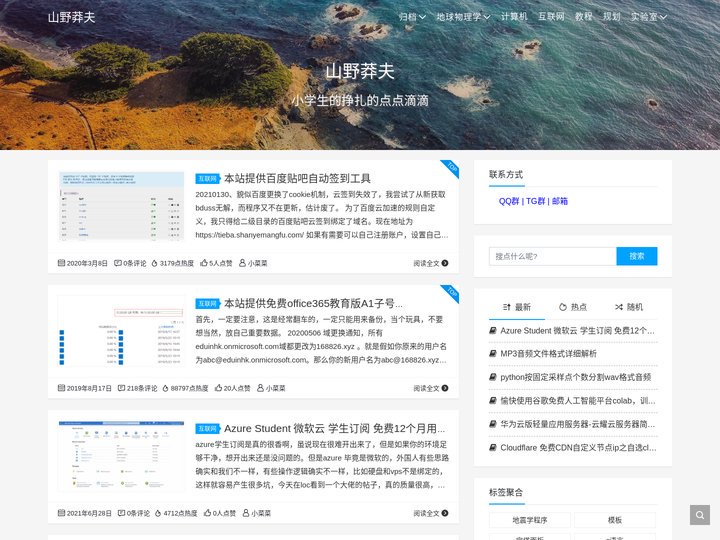Click the flame icon beside 88797点热度
This screenshot has width=720, height=540.
tap(166, 388)
